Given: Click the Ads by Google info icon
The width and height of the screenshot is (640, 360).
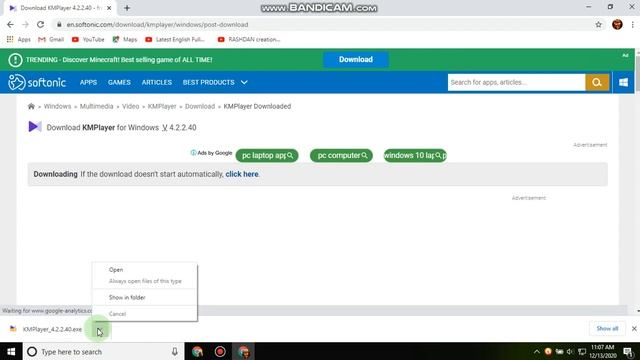Looking at the screenshot, I should click(193, 153).
